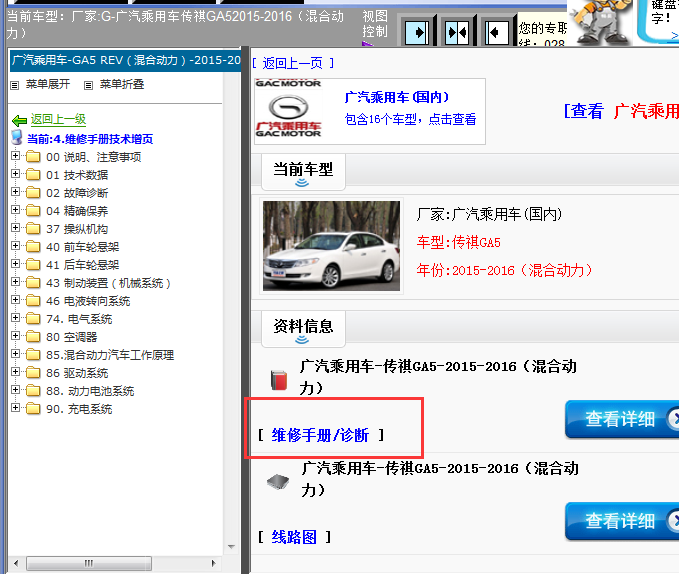The height and width of the screenshot is (574, 679).
Task: Click the current node icon beside 当前:4.维修手册技术增页
Action: click(x=17, y=137)
